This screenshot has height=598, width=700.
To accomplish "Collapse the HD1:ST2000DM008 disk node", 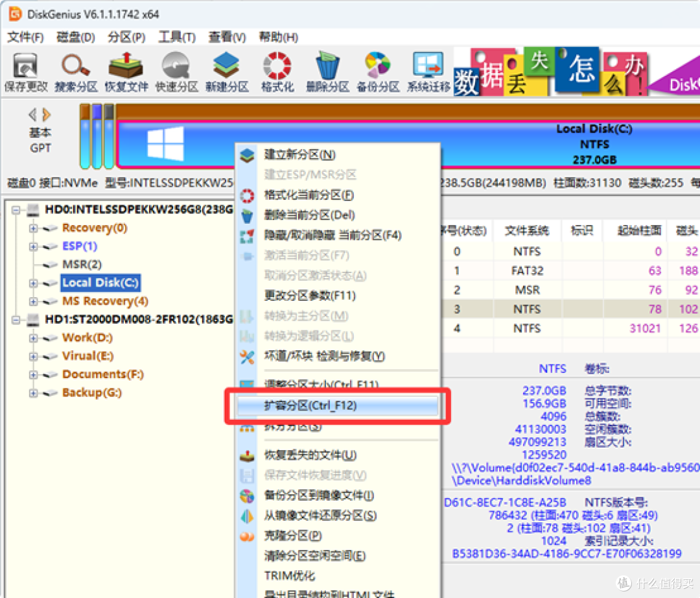I will tap(16, 320).
